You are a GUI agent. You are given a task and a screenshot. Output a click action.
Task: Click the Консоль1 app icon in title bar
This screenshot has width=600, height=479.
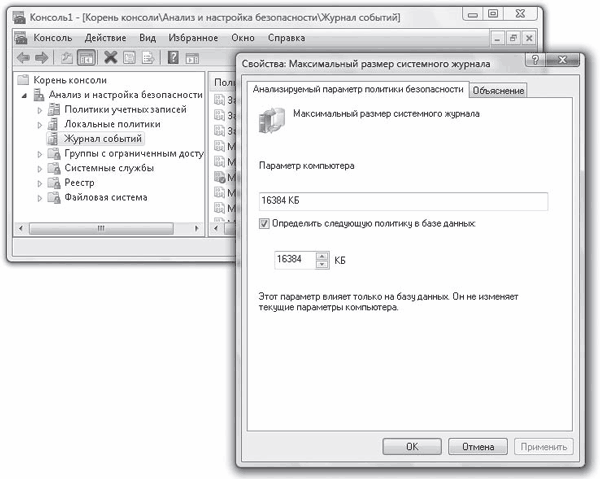pos(19,17)
